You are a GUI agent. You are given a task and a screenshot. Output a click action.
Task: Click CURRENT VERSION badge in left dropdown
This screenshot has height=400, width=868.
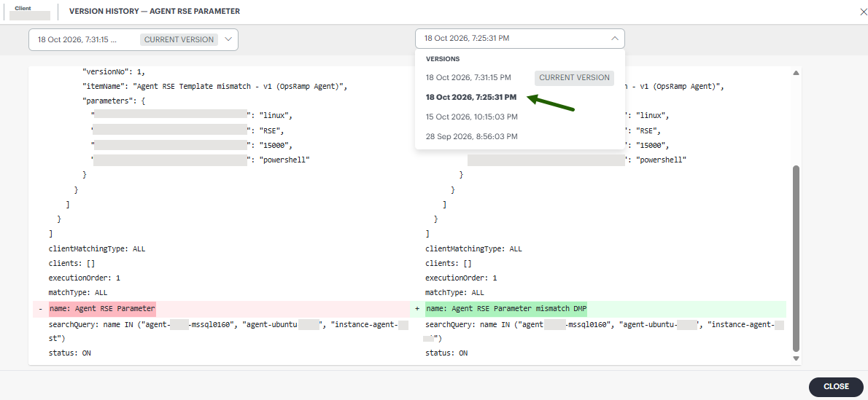coord(179,39)
